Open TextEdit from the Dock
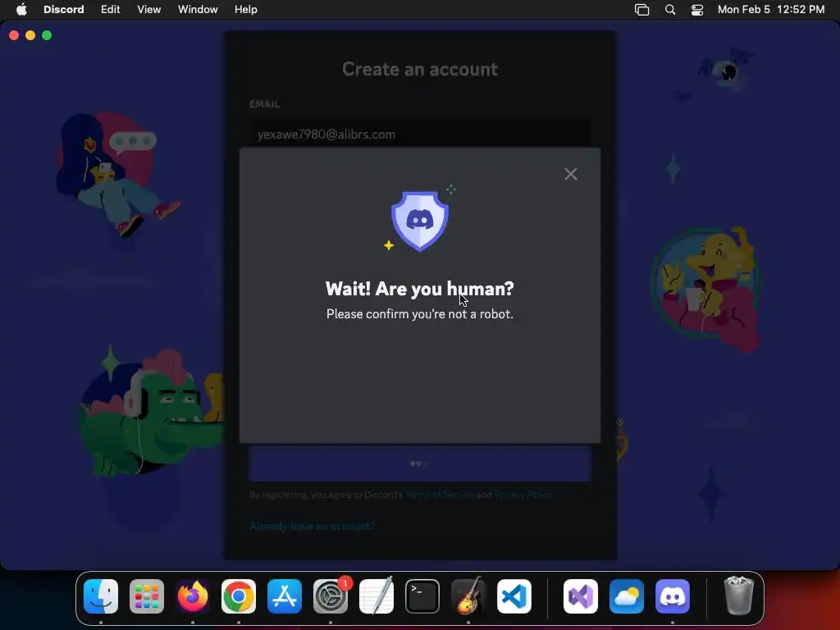This screenshot has height=630, width=840. pyautogui.click(x=376, y=596)
